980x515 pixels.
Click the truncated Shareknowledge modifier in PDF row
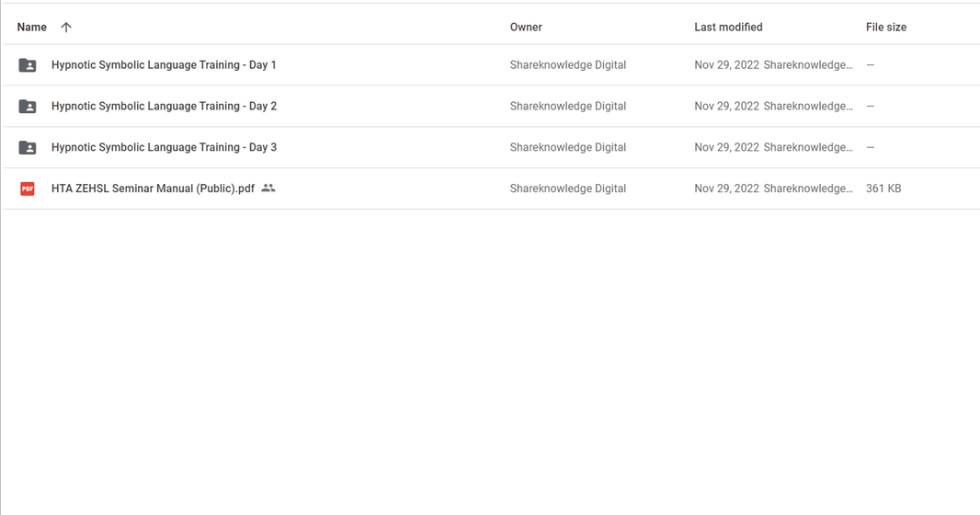(x=808, y=189)
